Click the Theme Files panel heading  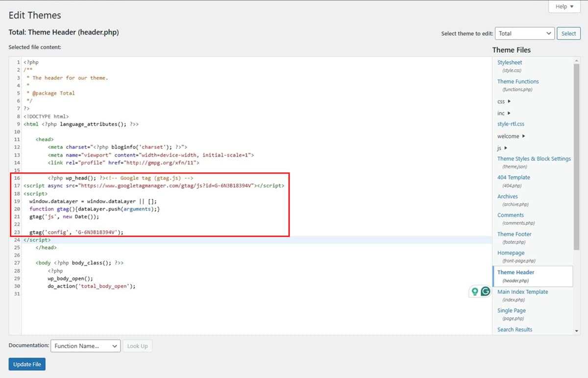click(x=512, y=50)
